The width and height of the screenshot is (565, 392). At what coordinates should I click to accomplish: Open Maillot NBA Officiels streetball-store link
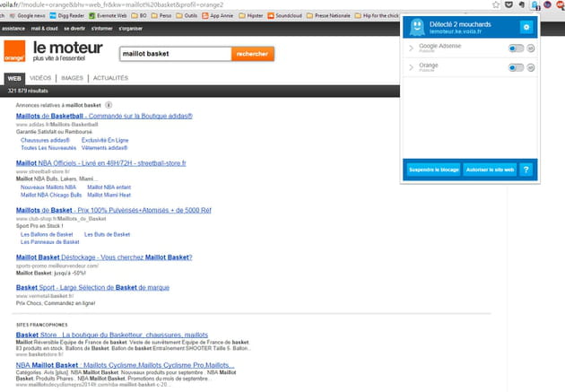tap(100, 163)
